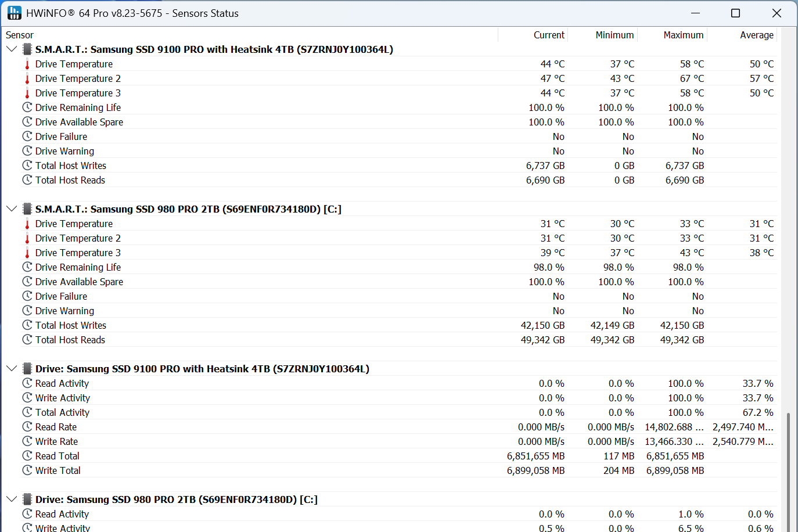Click the 67.2 % average Total Activity value

pyautogui.click(x=758, y=412)
